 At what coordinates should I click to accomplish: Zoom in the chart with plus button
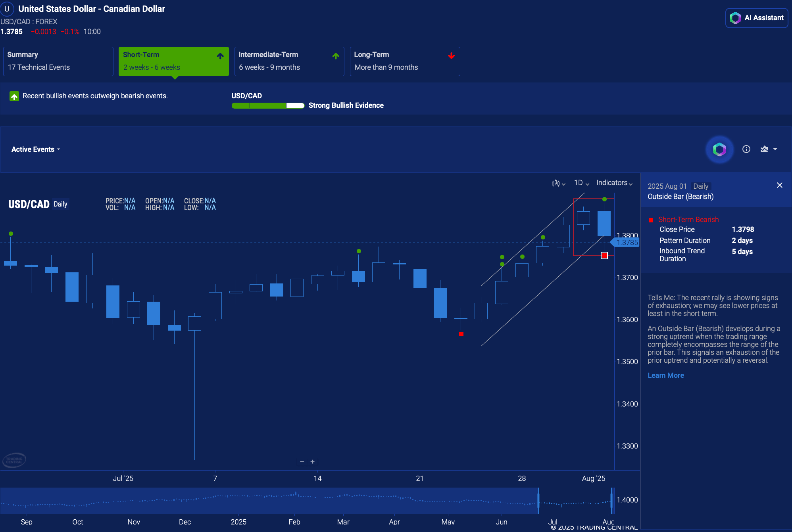313,461
